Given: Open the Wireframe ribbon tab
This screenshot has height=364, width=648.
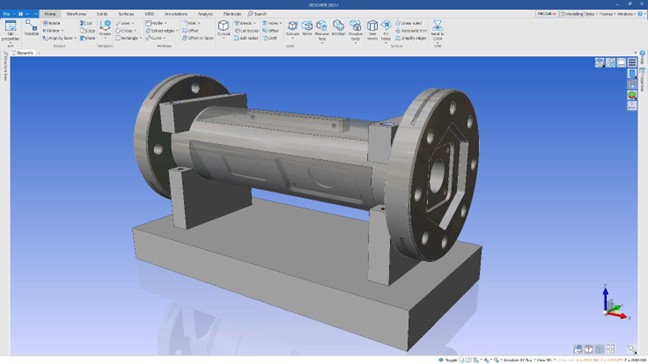Looking at the screenshot, I should coord(76,14).
